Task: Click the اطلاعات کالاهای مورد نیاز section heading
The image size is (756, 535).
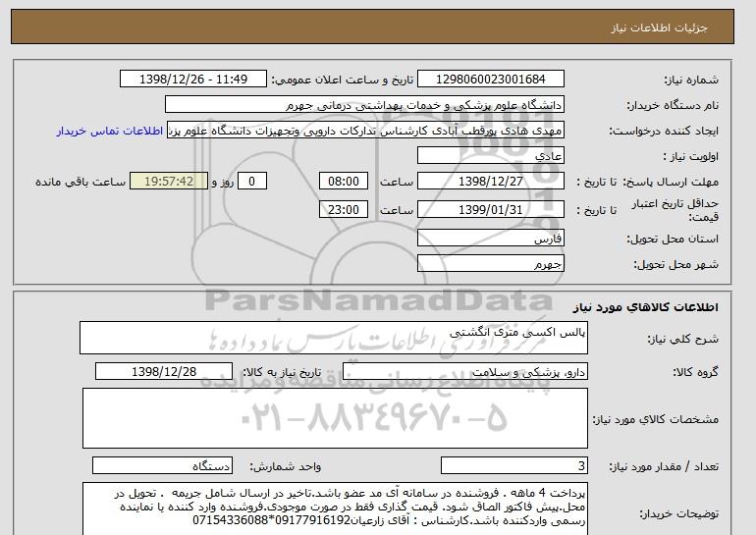Action: coord(645,307)
